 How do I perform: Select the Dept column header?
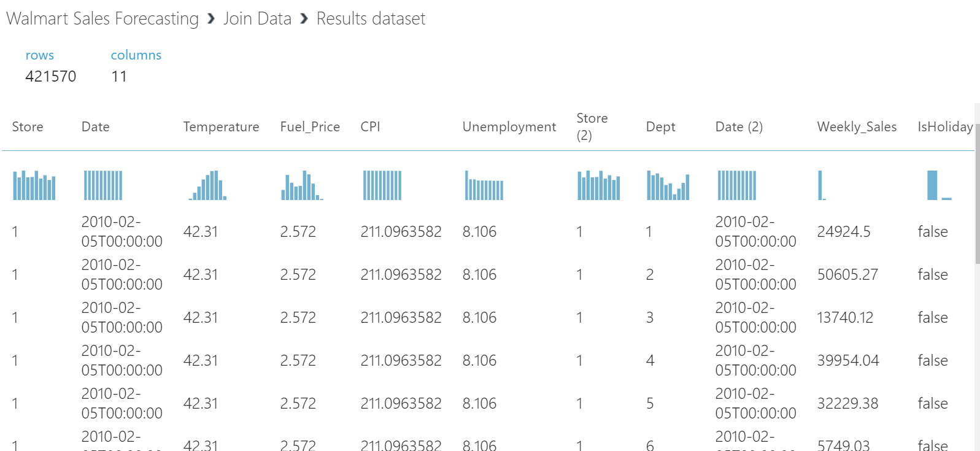(x=660, y=127)
